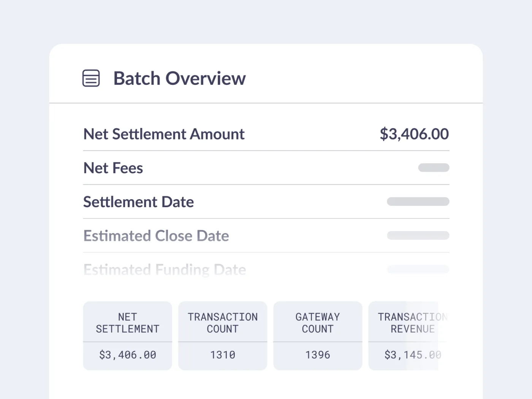The image size is (532, 399).
Task: Click the Estimated Funding Date placeholder bar
Action: tap(418, 269)
